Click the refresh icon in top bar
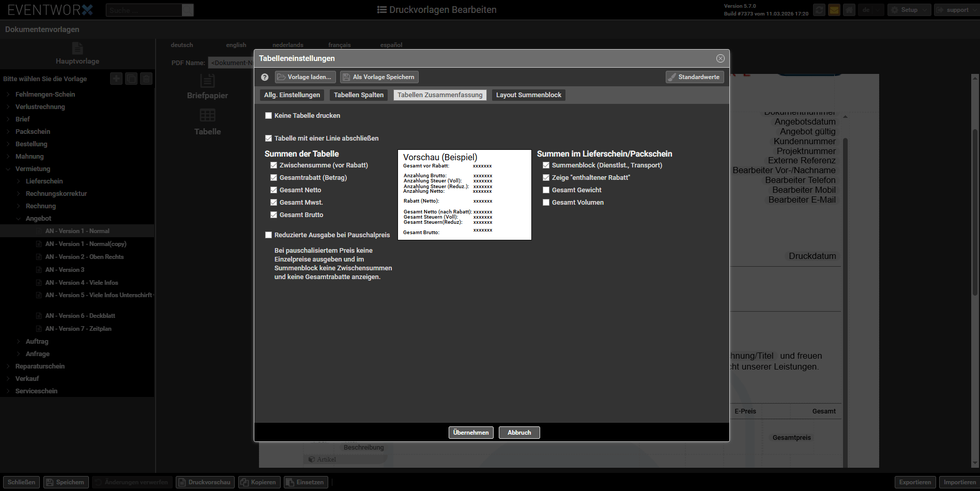This screenshot has height=491, width=980. (x=819, y=10)
